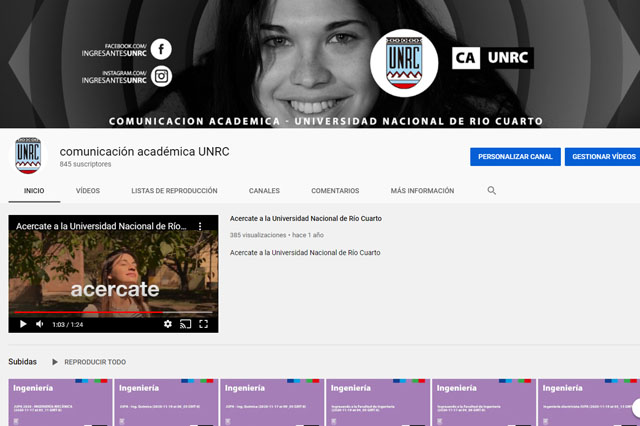The width and height of the screenshot is (640, 426).
Task: Open the fifth Ingeniería video thumbnail
Action: (x=484, y=402)
